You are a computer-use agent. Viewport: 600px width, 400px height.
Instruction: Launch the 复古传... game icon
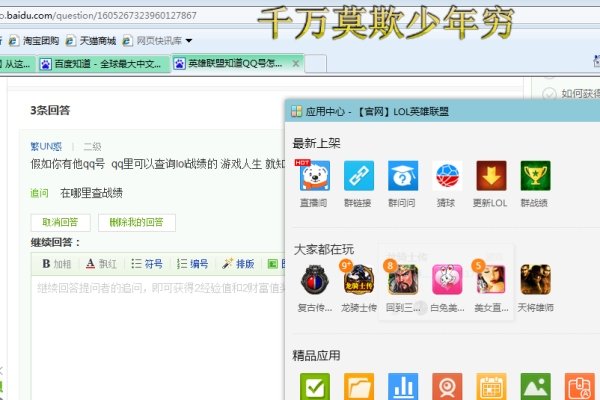315,279
